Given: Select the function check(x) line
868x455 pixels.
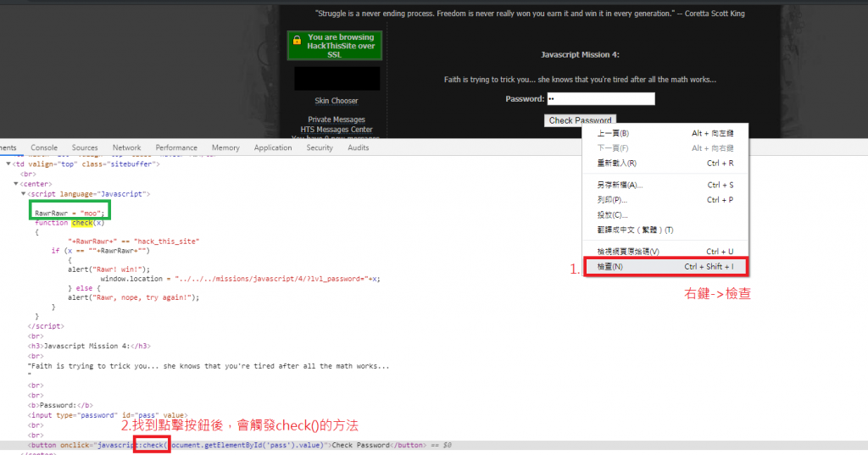Looking at the screenshot, I should (70, 223).
